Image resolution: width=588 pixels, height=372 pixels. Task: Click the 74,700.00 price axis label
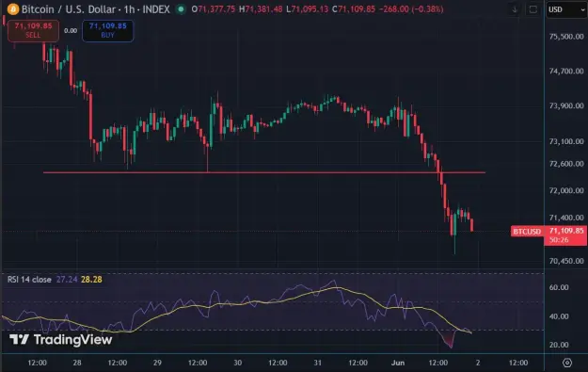coord(566,71)
